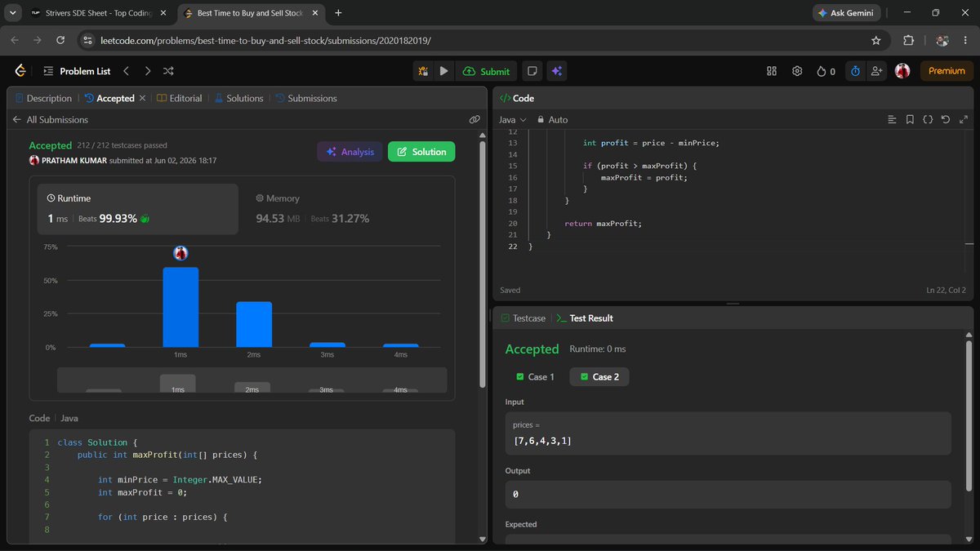Click the 1ms bar in runtime chart
Screen dimensions: 980x551
180,307
